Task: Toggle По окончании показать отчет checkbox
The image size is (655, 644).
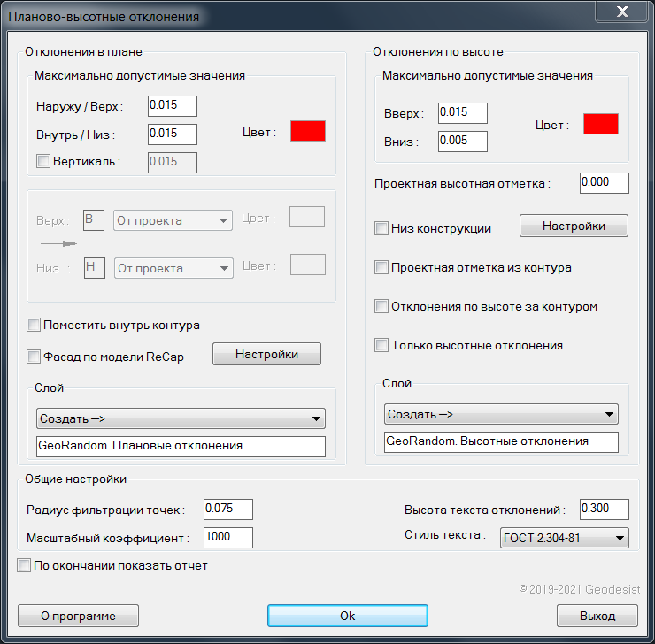Action: pyautogui.click(x=24, y=565)
